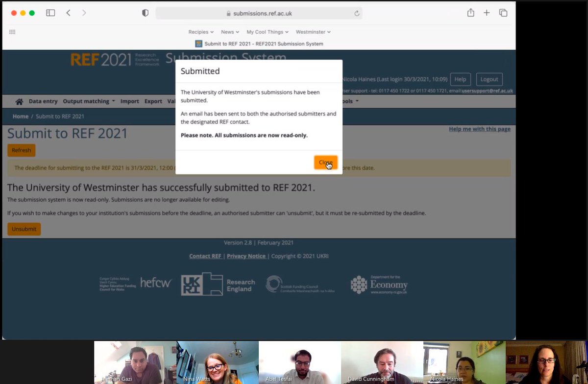Click the submissions.ref.ac.uk address bar
Viewport: 588px width, 384px height.
259,13
